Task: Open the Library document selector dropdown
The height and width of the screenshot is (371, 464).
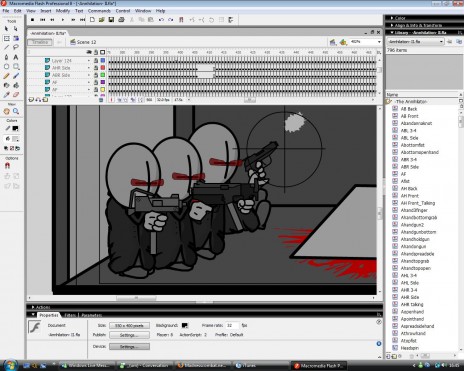Action: click(441, 41)
